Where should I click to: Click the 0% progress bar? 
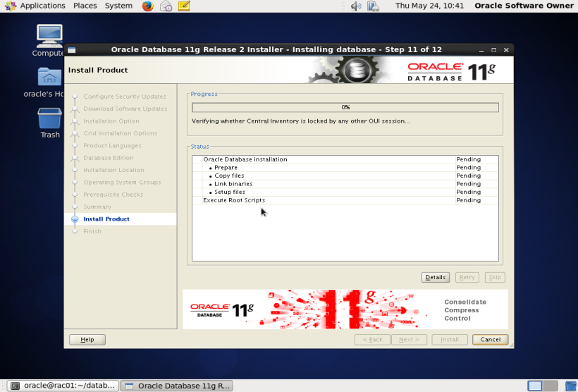tap(345, 107)
